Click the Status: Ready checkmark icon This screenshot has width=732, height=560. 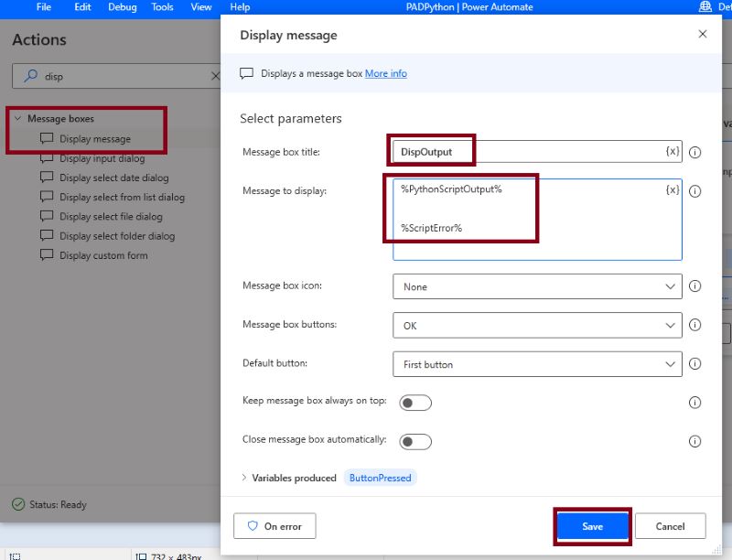16,504
